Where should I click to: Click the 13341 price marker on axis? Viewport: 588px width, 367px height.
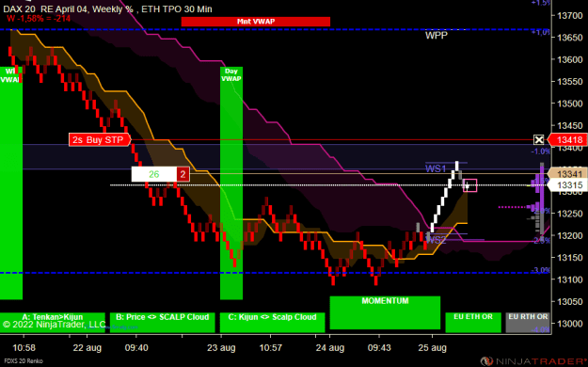[567, 174]
